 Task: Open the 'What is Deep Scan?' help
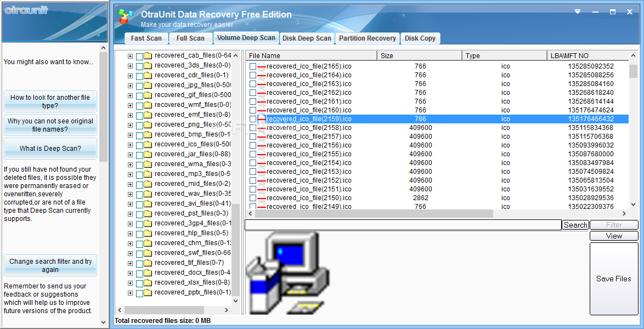(x=50, y=148)
